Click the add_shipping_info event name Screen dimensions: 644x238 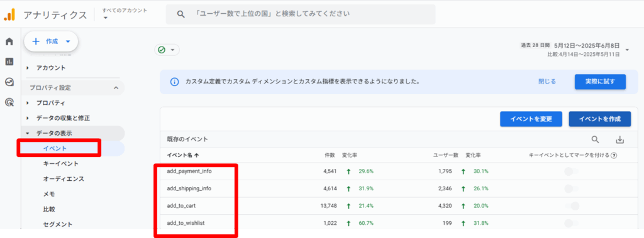[x=189, y=188]
